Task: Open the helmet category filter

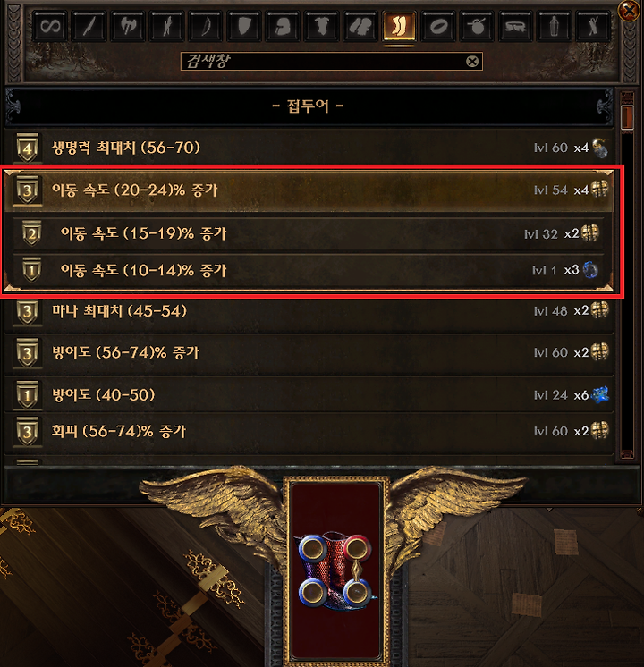Action: click(283, 26)
